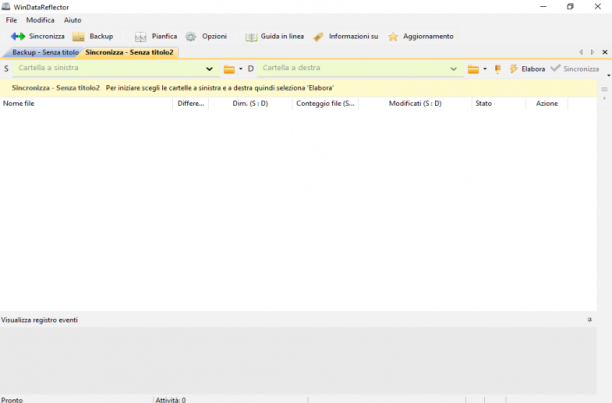Expand the Cartella a sinistra dropdown
Image resolution: width=612 pixels, height=403 pixels.
click(209, 69)
